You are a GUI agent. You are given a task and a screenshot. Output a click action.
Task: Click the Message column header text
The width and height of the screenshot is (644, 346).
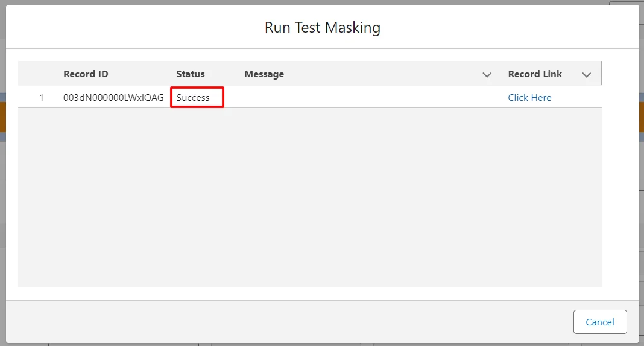(264, 74)
